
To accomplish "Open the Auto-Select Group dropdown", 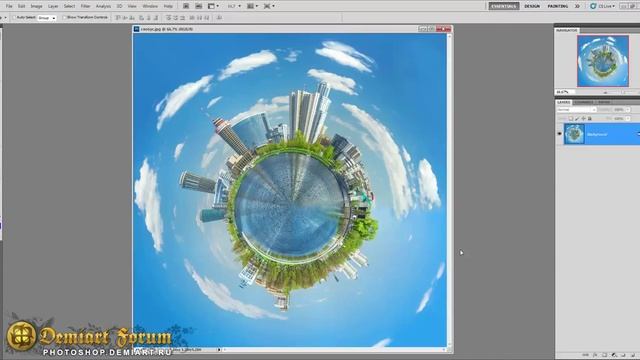I will [47, 18].
